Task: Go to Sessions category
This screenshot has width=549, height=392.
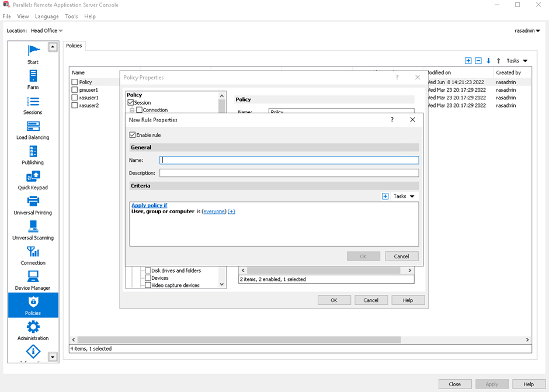Action: click(33, 105)
